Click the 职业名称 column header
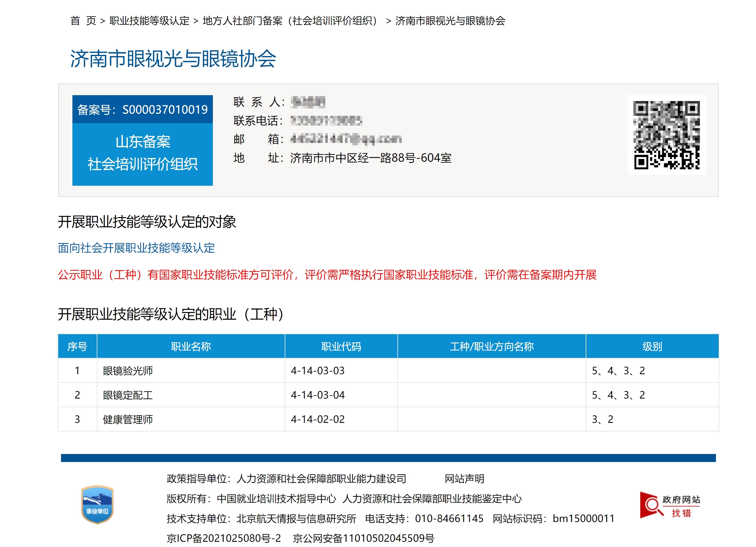Screen dimensions: 756x547 191,346
